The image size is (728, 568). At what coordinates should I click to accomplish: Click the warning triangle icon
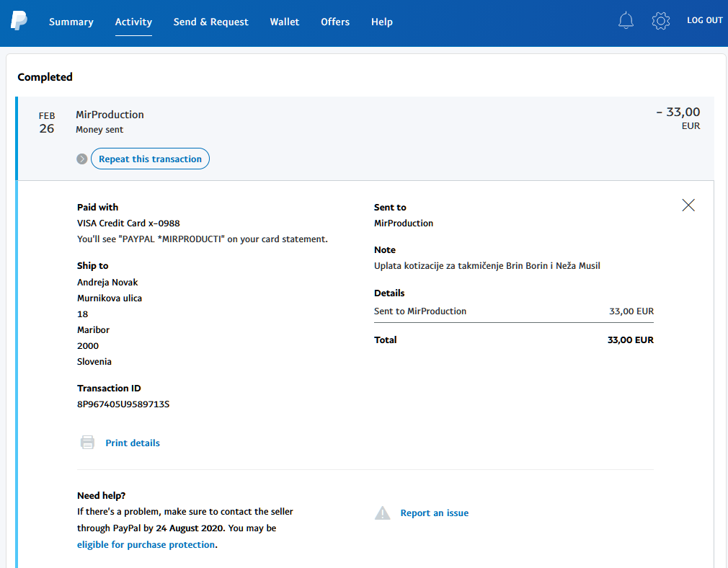pyautogui.click(x=382, y=513)
